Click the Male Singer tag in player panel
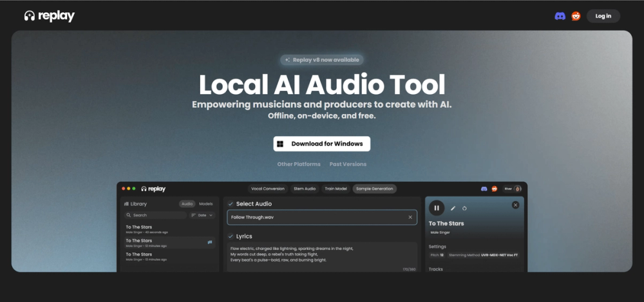The height and width of the screenshot is (302, 644). pyautogui.click(x=440, y=232)
